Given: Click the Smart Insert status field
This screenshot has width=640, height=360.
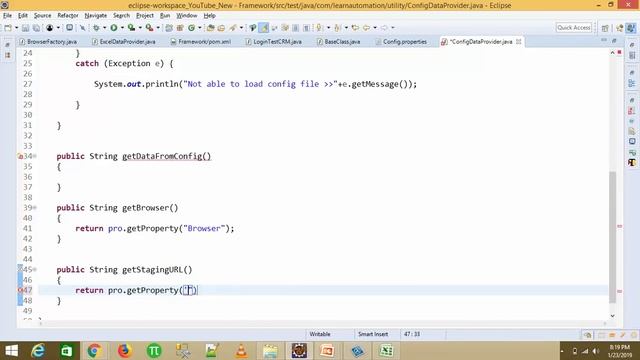Looking at the screenshot, I should pyautogui.click(x=373, y=334).
